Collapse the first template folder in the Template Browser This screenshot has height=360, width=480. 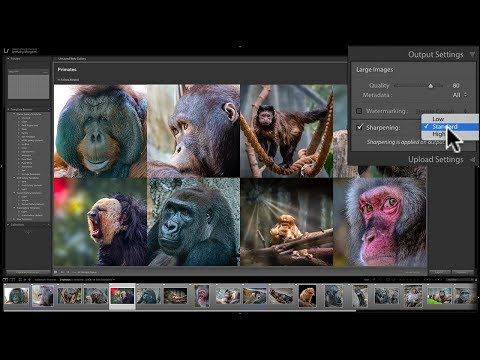[14, 114]
